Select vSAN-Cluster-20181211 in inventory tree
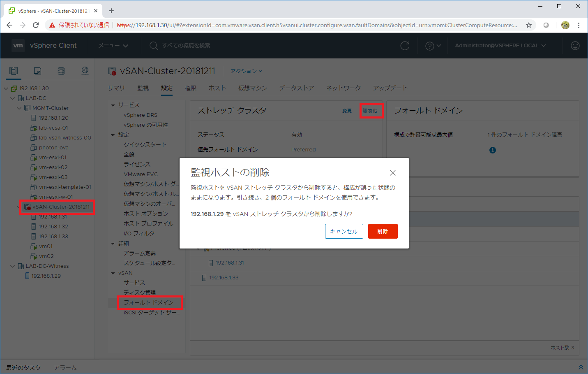This screenshot has height=374, width=588. [x=61, y=207]
